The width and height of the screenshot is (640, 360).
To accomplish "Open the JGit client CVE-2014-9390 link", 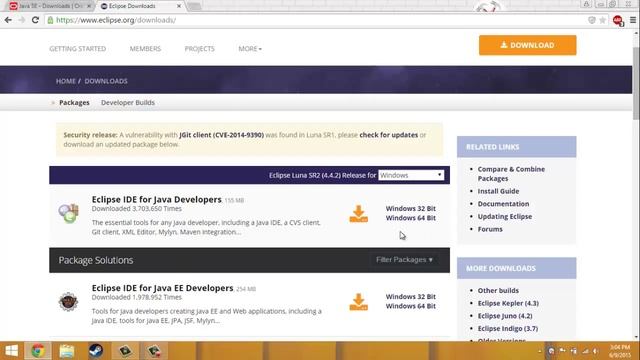I will coord(221,135).
